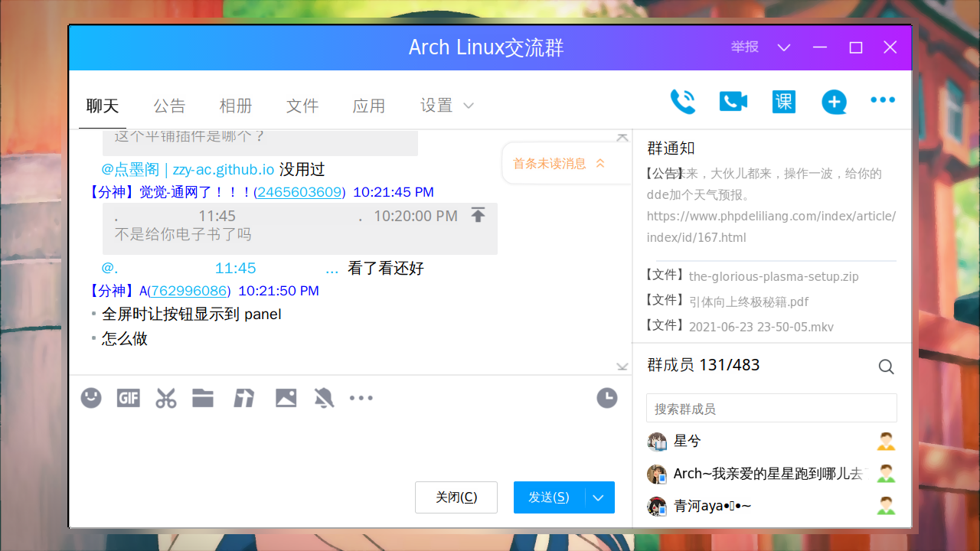Open the 课 classroom feature
The height and width of the screenshot is (551, 980).
click(783, 100)
